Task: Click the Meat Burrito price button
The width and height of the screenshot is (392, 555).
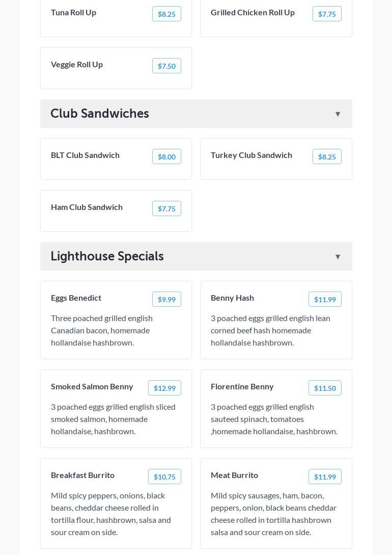Action: tap(325, 477)
